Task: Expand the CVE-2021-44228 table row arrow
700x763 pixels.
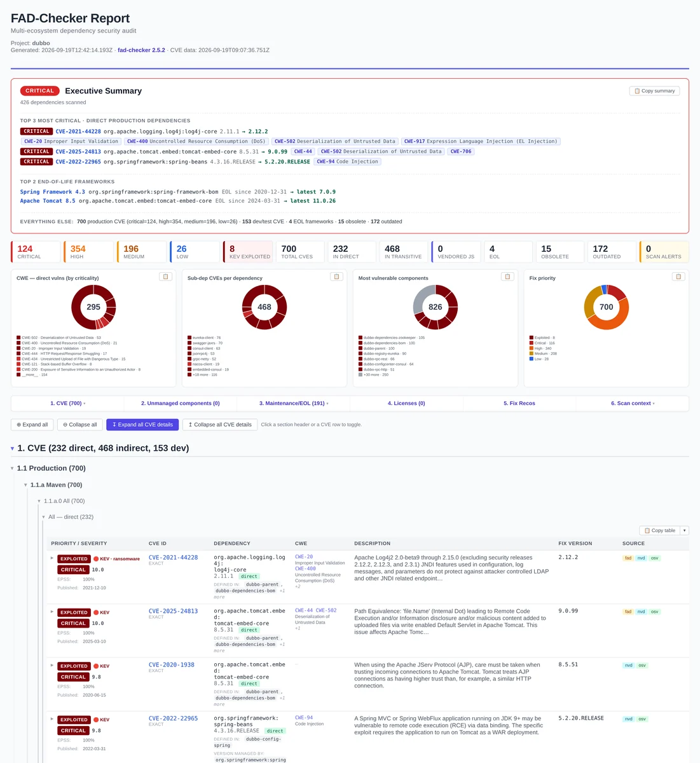Action: pyautogui.click(x=52, y=558)
